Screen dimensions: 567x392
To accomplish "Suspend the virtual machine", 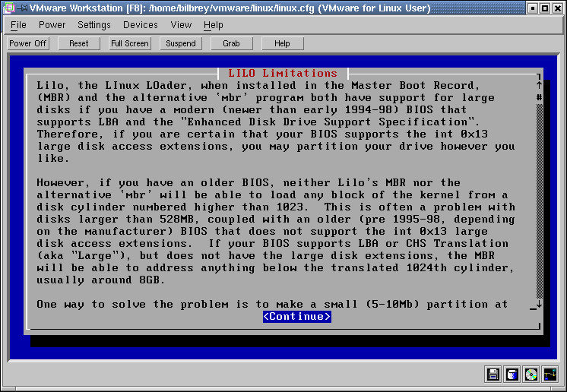I will point(181,43).
